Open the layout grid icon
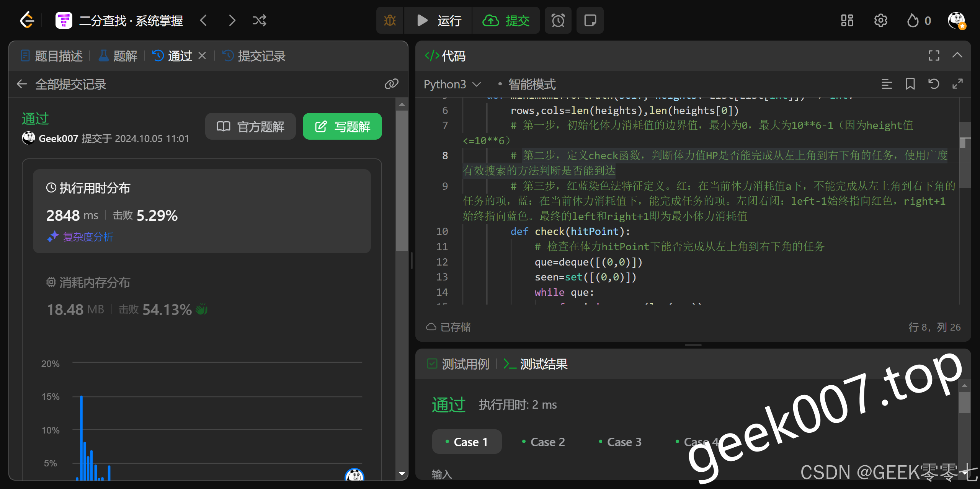980x489 pixels. (847, 20)
